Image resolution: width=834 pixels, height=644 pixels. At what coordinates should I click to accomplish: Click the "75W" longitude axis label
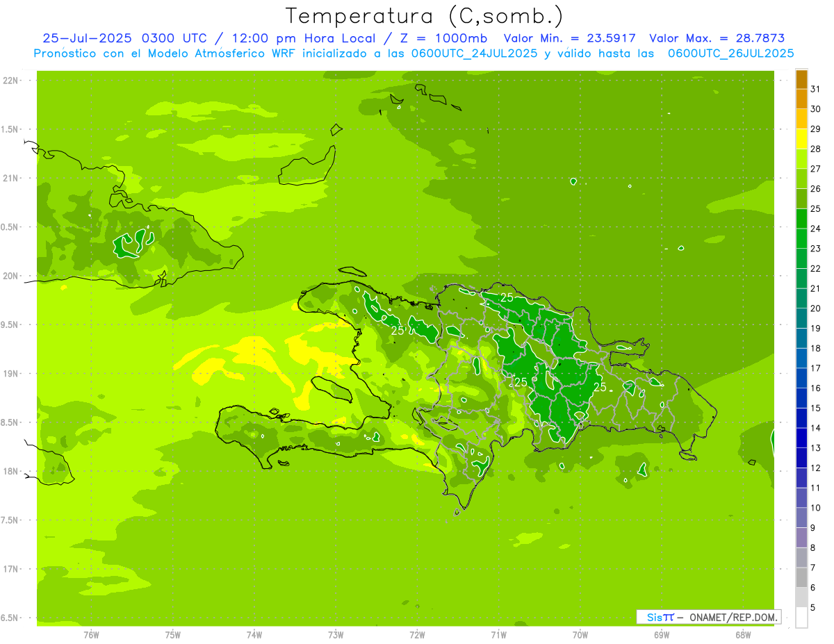tap(173, 635)
